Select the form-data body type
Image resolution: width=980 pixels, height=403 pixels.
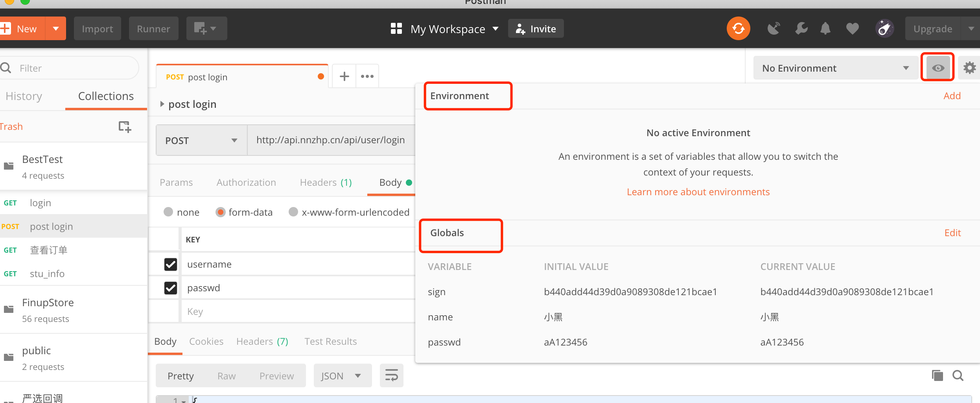coord(220,212)
